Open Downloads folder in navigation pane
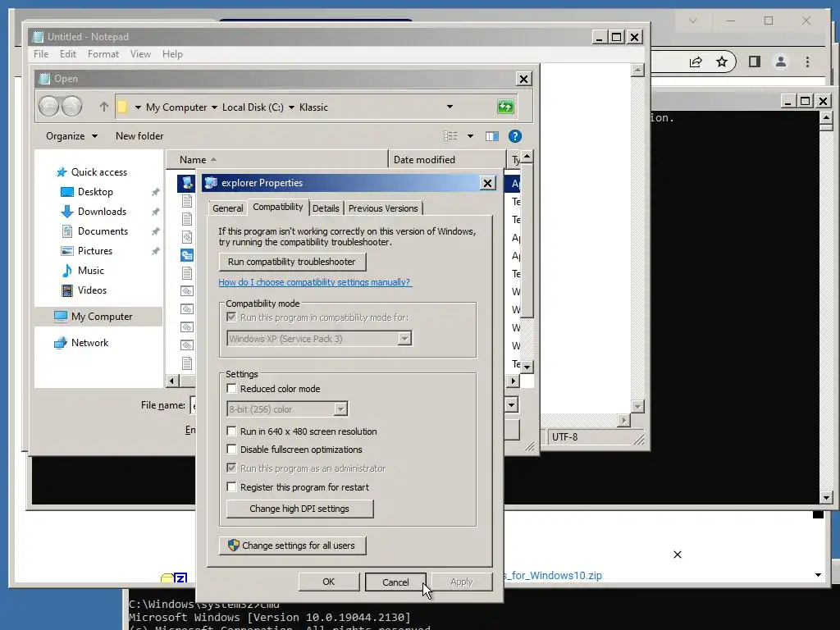Viewport: 840px width, 630px height. pos(102,212)
